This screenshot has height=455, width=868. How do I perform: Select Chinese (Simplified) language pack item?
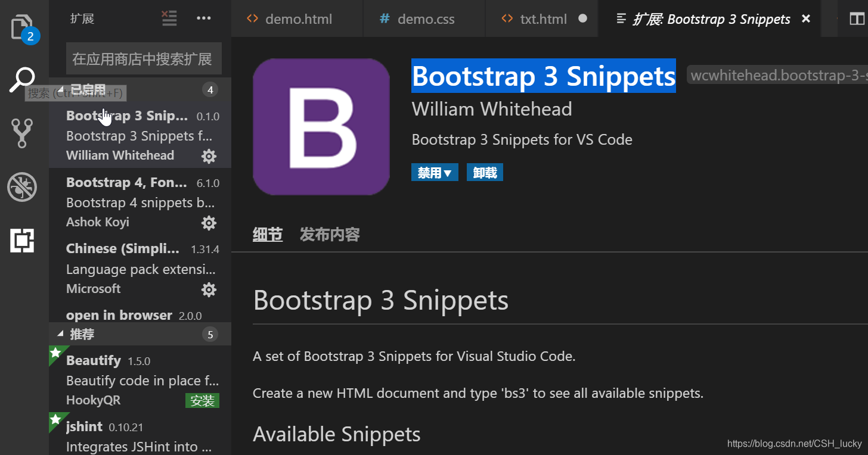[139, 269]
